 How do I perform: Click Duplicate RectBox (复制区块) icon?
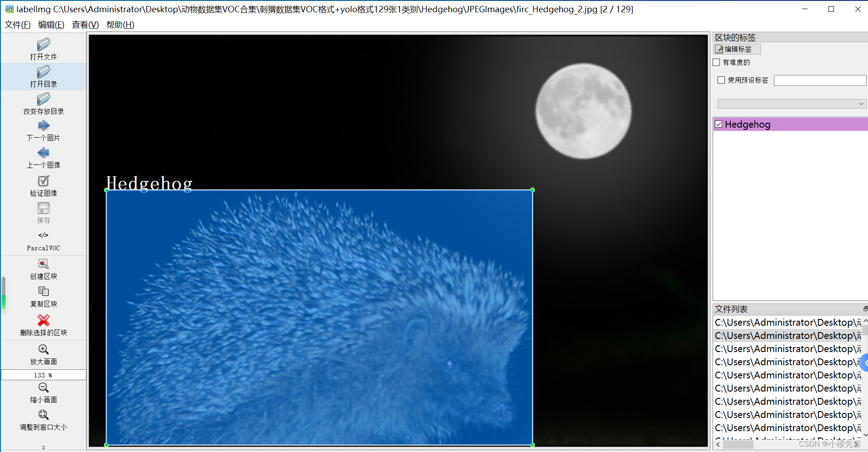coord(44,291)
